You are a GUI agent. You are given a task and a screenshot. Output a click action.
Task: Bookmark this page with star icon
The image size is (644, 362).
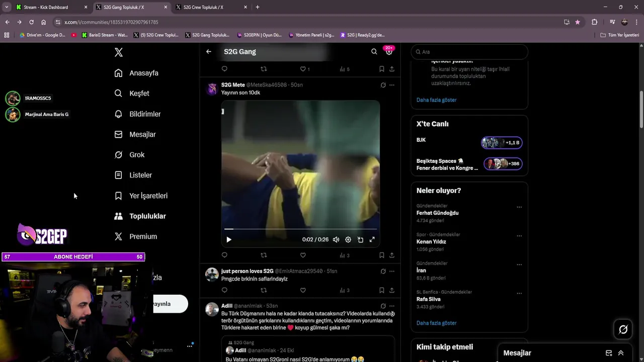coord(578,22)
